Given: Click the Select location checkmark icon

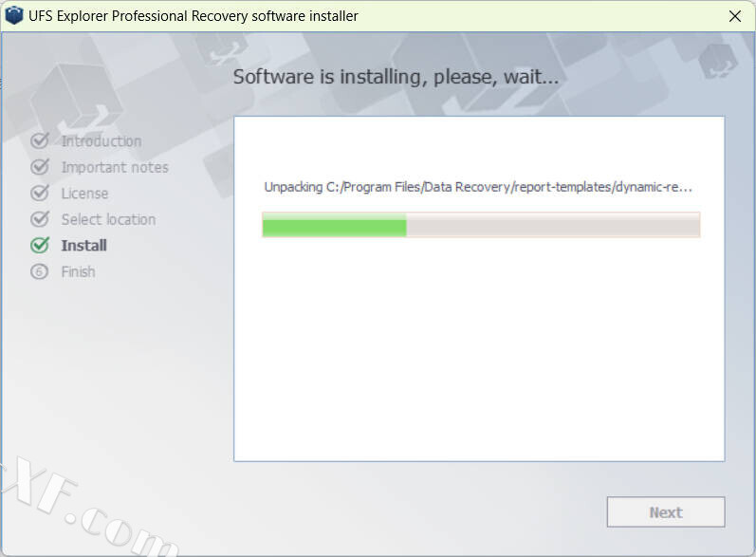Looking at the screenshot, I should (x=40, y=219).
